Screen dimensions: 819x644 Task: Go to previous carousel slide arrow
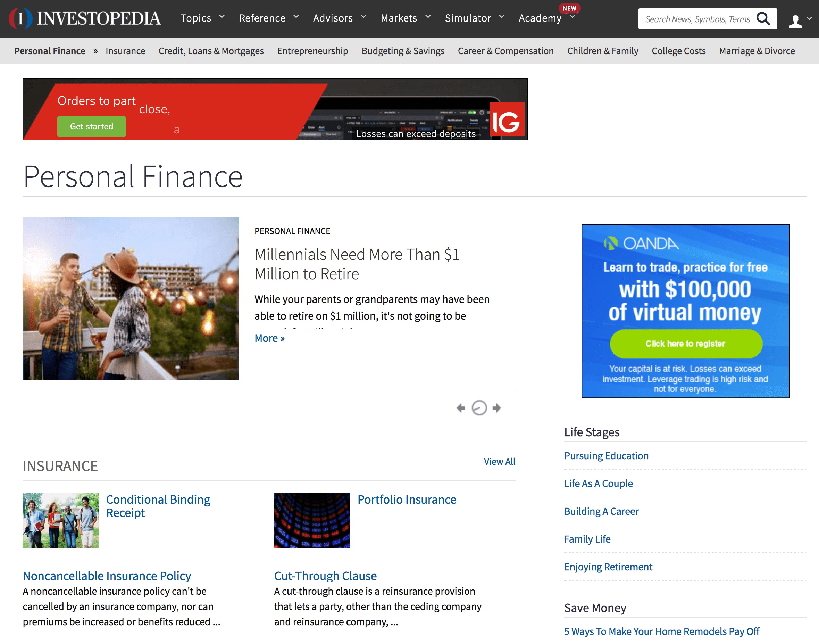tap(461, 408)
